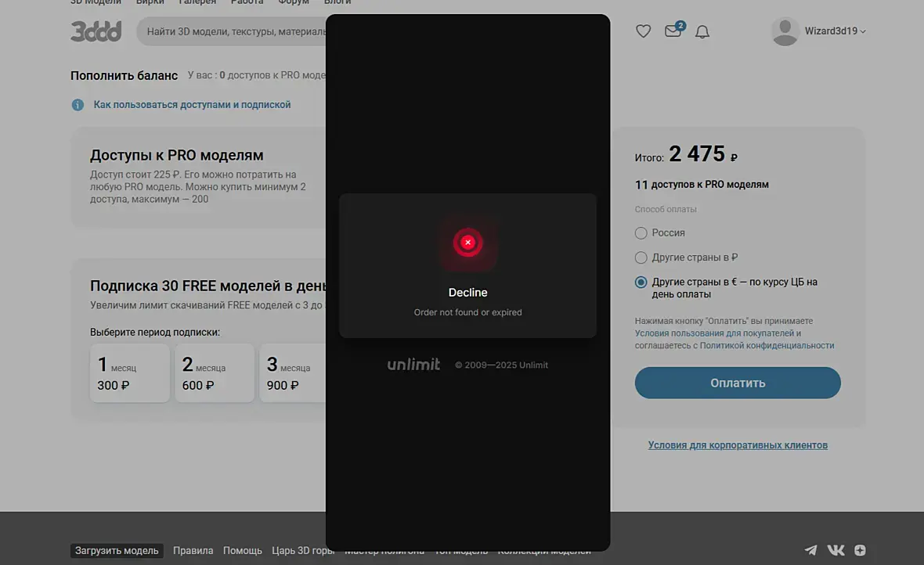924x565 pixels.
Task: Open favorites via the heart icon
Action: (643, 31)
